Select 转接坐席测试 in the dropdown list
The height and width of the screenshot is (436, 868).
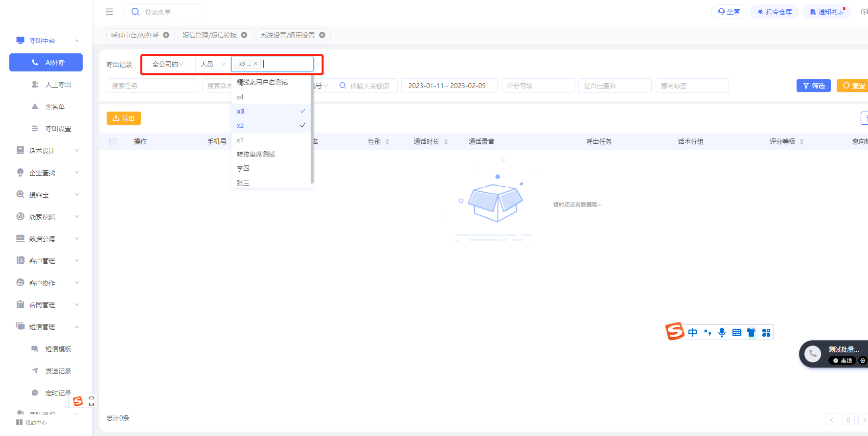[271, 154]
